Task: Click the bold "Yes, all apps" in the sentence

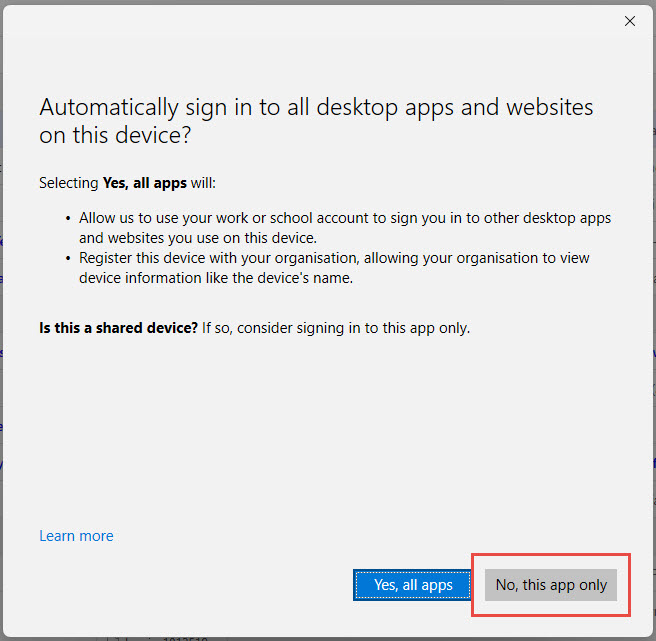Action: pos(145,184)
